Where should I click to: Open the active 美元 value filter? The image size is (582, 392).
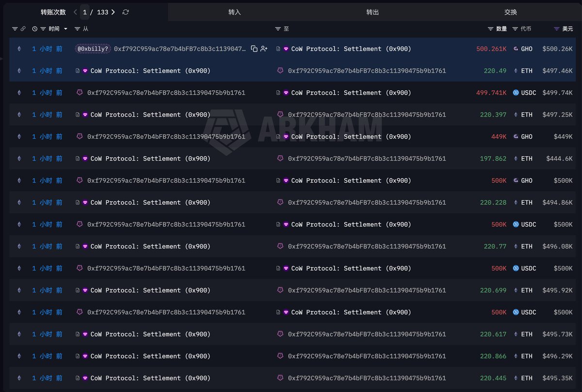556,29
